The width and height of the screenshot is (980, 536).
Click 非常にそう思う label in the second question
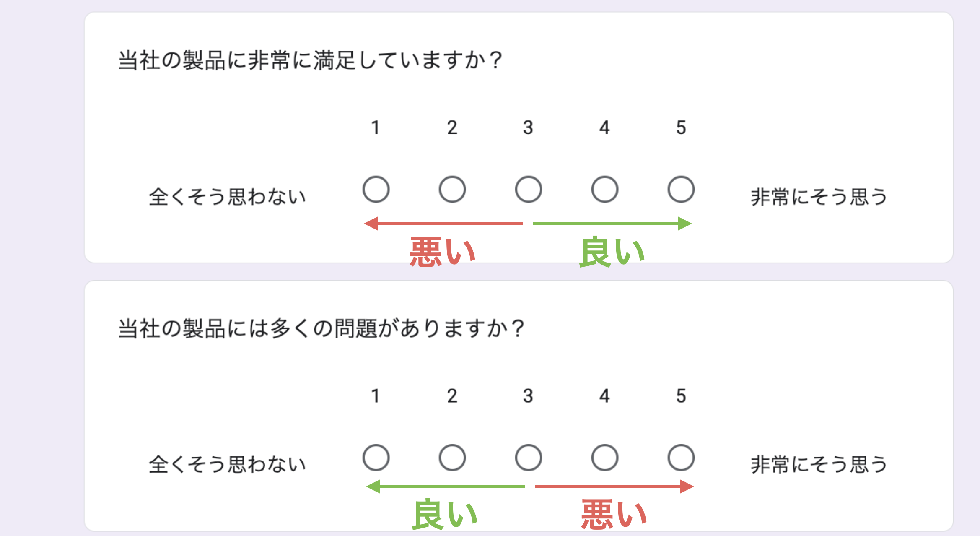tap(819, 465)
